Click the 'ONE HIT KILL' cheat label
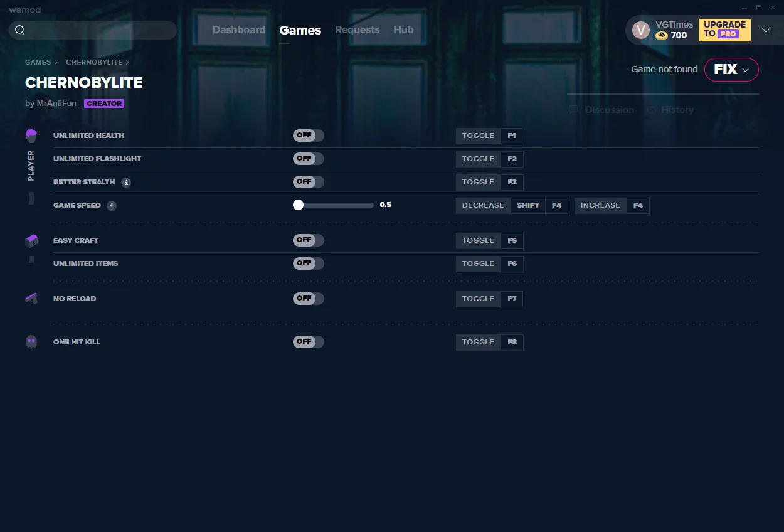 click(77, 342)
